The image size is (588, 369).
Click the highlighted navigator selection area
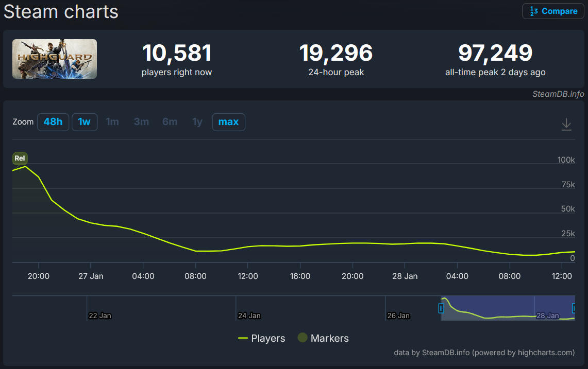point(508,308)
